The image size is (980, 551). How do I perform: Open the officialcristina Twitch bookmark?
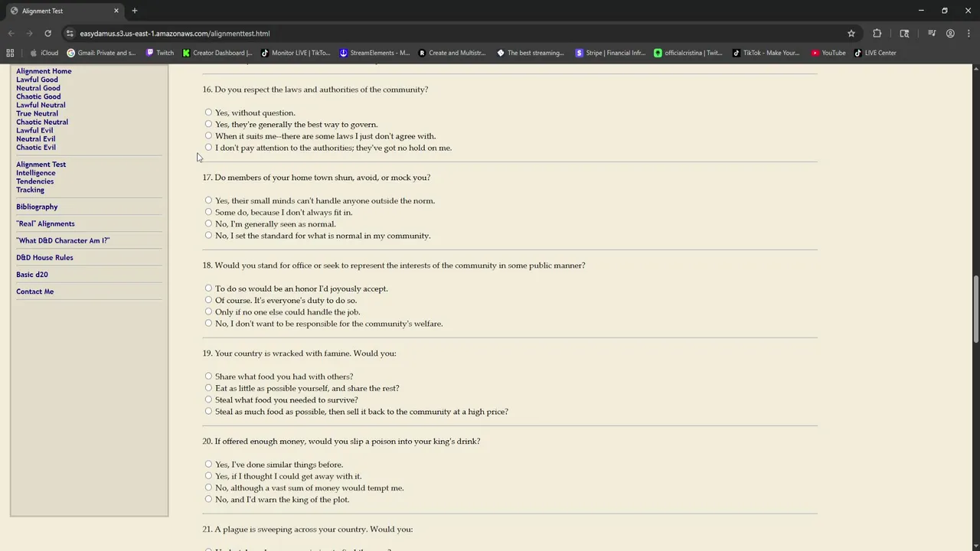pos(688,53)
